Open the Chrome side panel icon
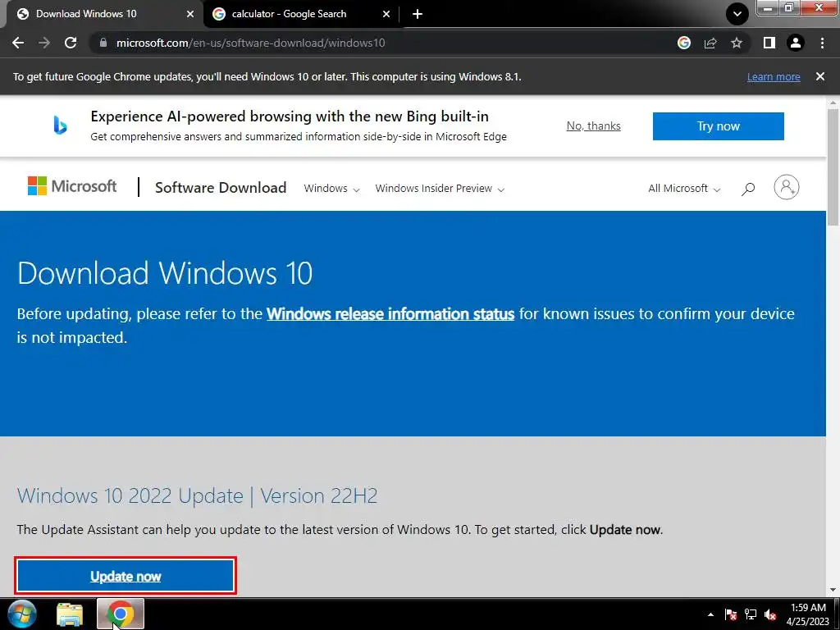The height and width of the screenshot is (630, 840). [x=769, y=43]
